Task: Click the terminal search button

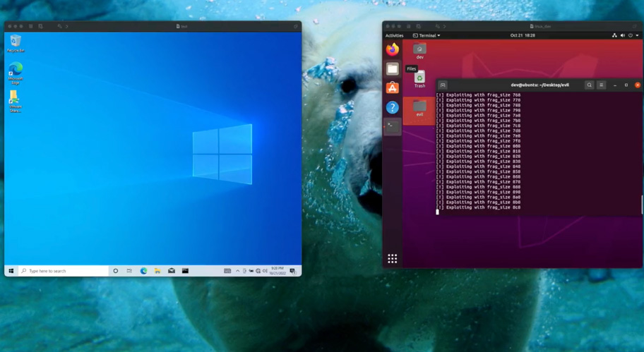Action: coord(590,85)
